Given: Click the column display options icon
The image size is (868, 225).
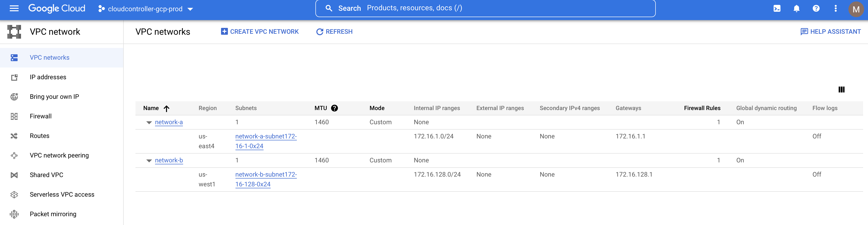Looking at the screenshot, I should (x=841, y=90).
